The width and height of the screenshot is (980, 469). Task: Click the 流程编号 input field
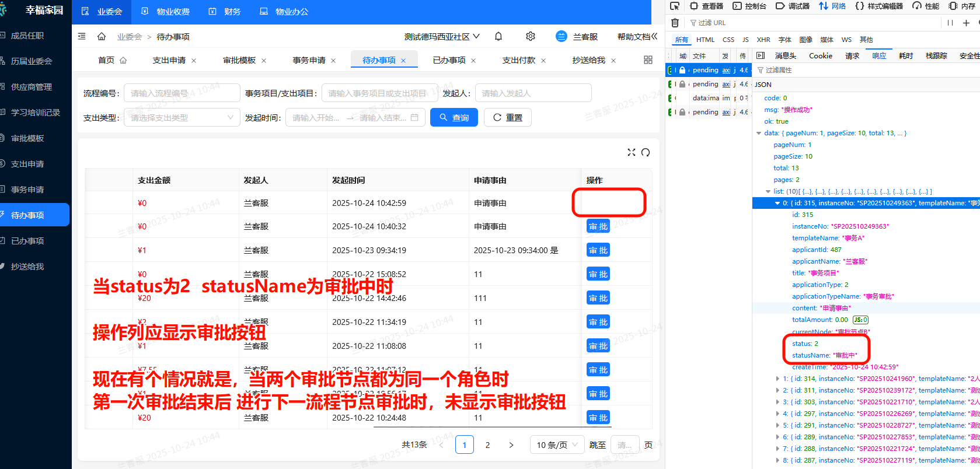[x=182, y=93]
